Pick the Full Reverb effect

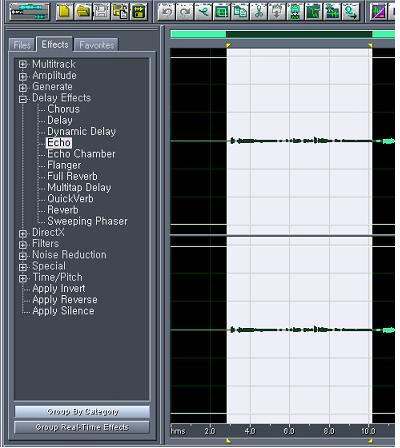click(x=72, y=176)
